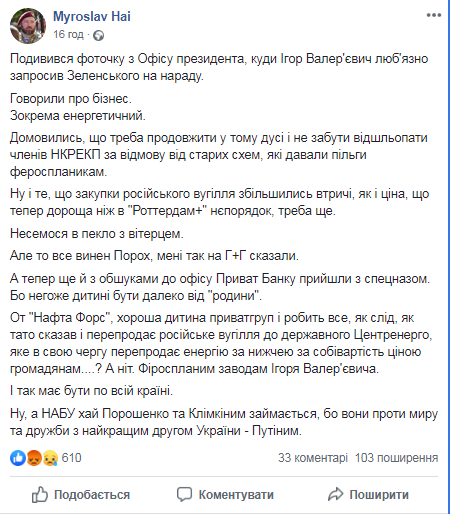Open the three-dot post options menu
Screen dimensions: 450x514
434,15
